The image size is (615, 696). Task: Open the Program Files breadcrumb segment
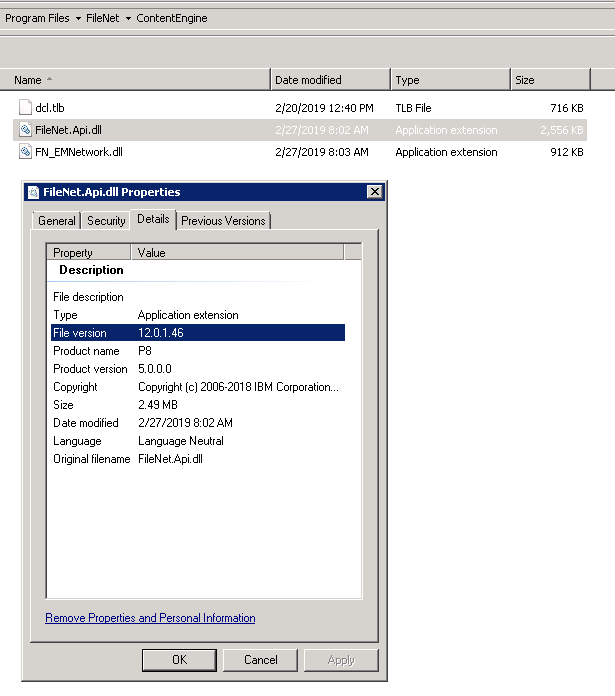[x=37, y=18]
